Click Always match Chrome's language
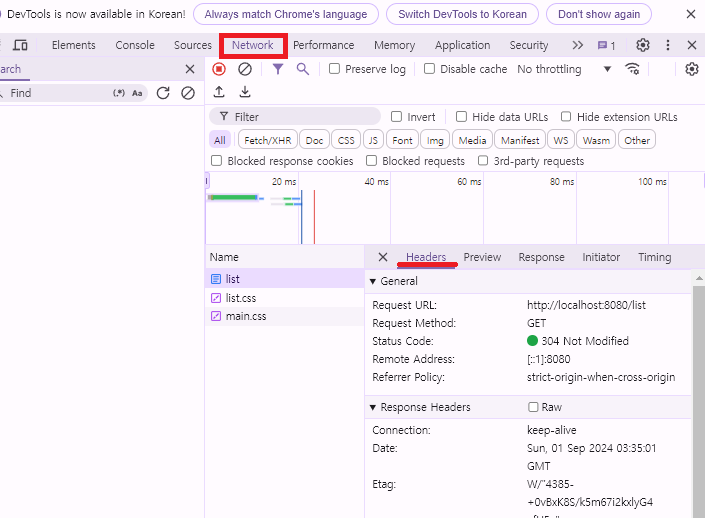 pyautogui.click(x=286, y=14)
